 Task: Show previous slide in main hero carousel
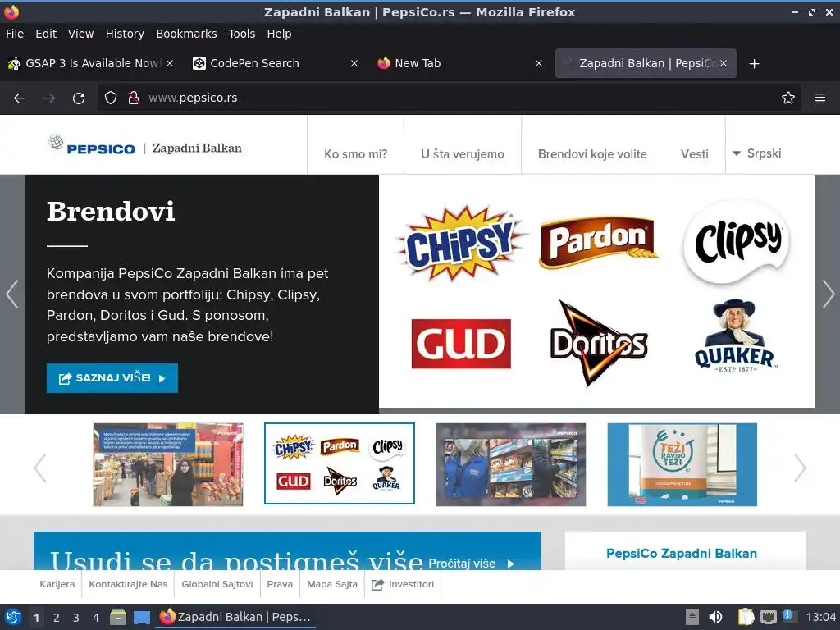[x=11, y=294]
